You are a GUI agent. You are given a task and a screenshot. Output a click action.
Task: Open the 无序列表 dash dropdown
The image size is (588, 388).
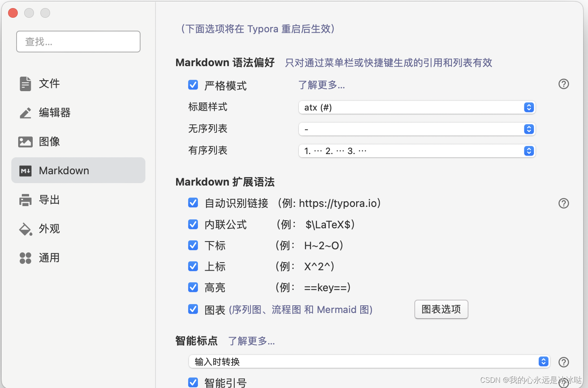click(417, 129)
